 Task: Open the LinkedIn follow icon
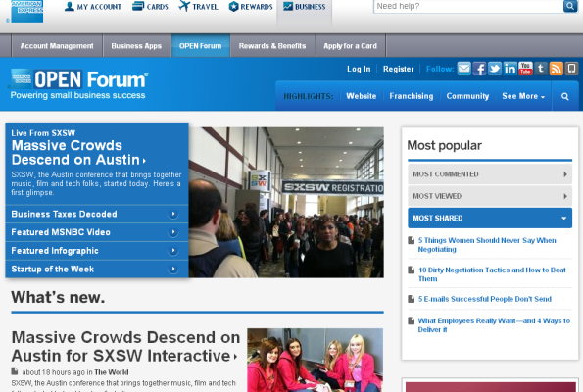click(x=510, y=69)
